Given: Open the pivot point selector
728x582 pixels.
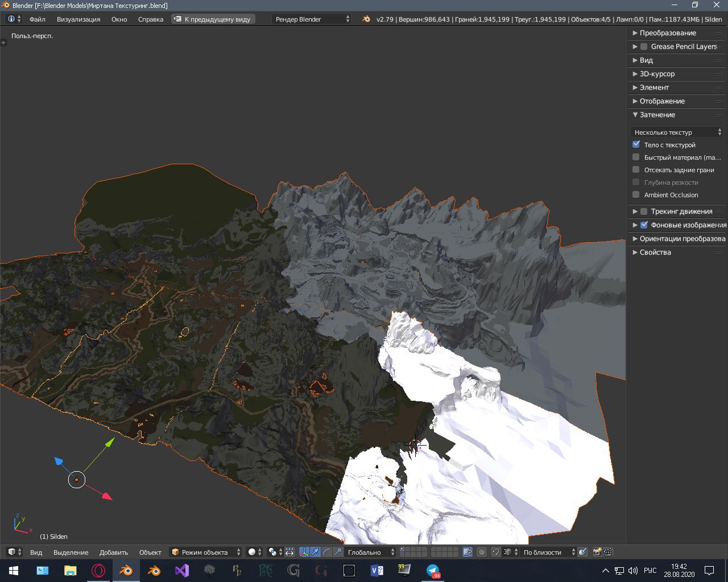Looking at the screenshot, I should point(275,552).
